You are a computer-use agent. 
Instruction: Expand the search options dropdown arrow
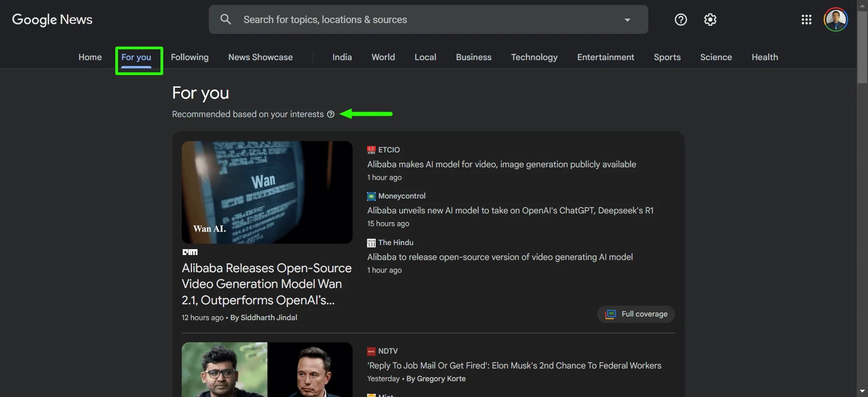pyautogui.click(x=627, y=20)
